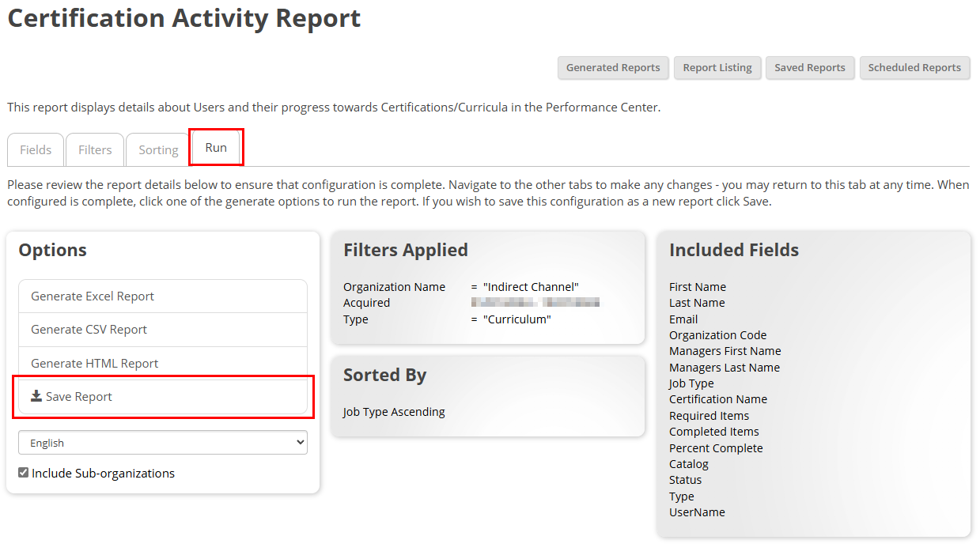Click the Generated Reports button
980x555 pixels.
pyautogui.click(x=612, y=68)
